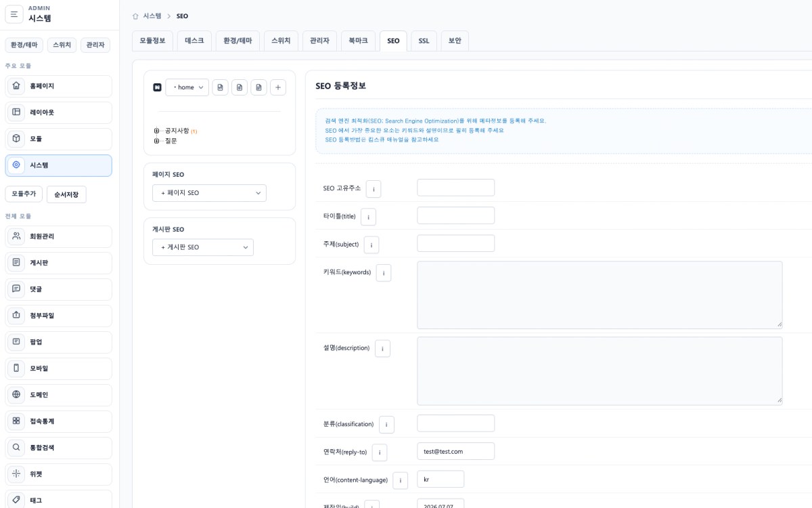Click the sidebar 스위치 shortcut button
This screenshot has height=508, width=812.
(62, 45)
